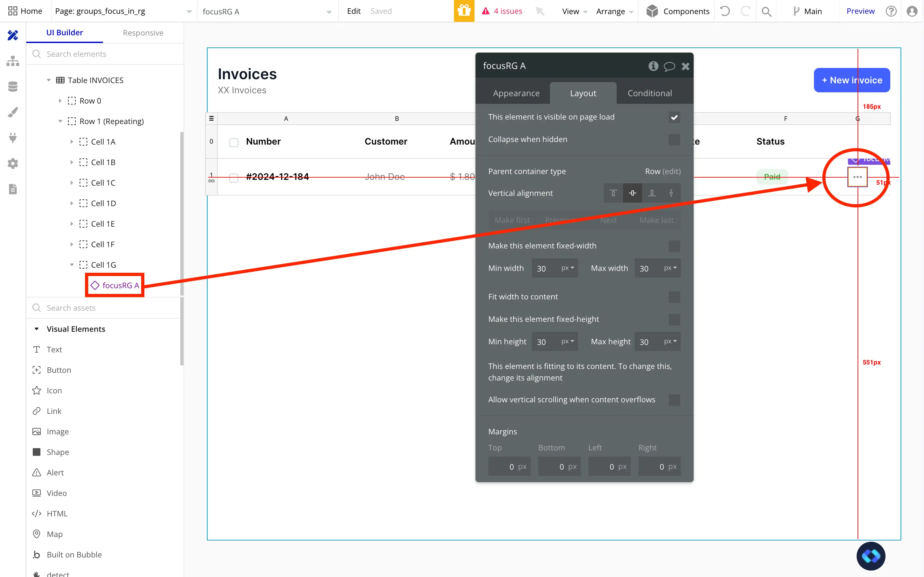Viewport: 924px width, 577px height.
Task: Switch to the Responsive tab
Action: (143, 33)
